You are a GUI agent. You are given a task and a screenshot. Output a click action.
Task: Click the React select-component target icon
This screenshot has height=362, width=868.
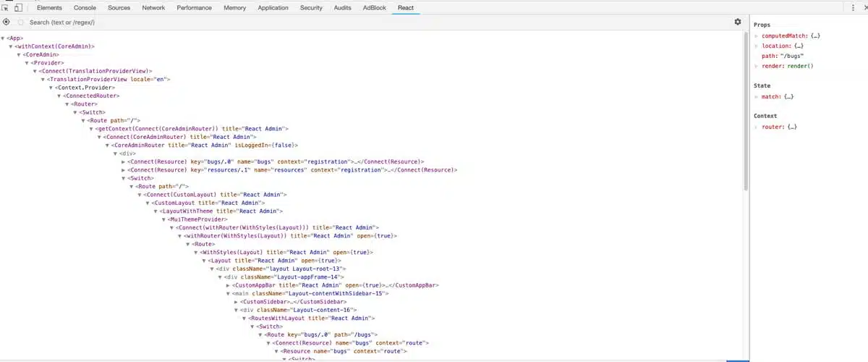pos(7,22)
